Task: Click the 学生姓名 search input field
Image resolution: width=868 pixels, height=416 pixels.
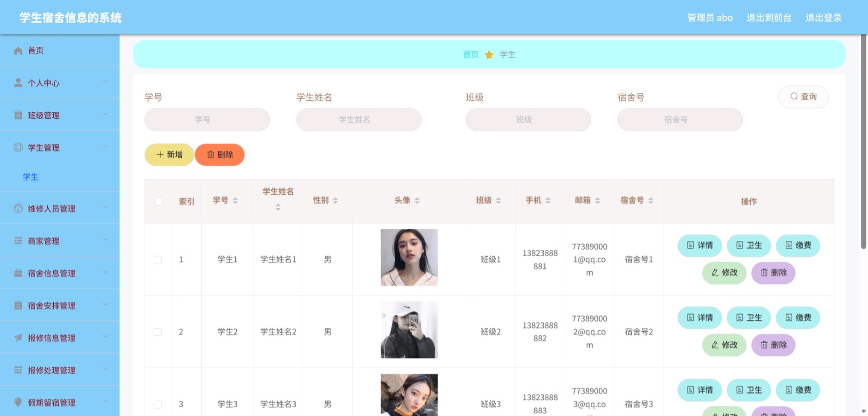Action: (x=359, y=120)
